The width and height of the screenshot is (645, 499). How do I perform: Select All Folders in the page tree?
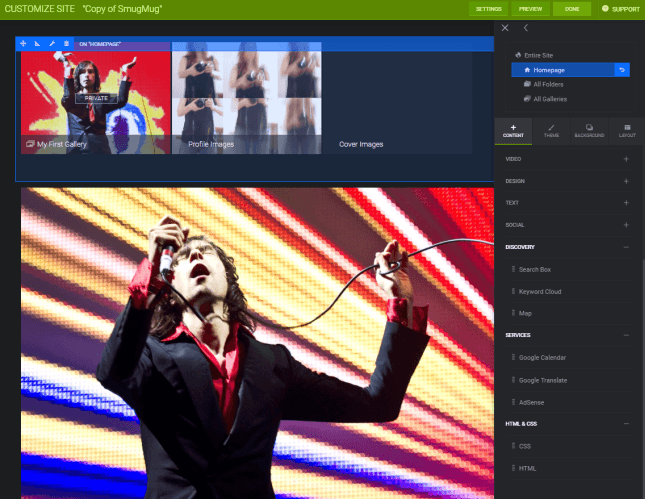[x=548, y=84]
